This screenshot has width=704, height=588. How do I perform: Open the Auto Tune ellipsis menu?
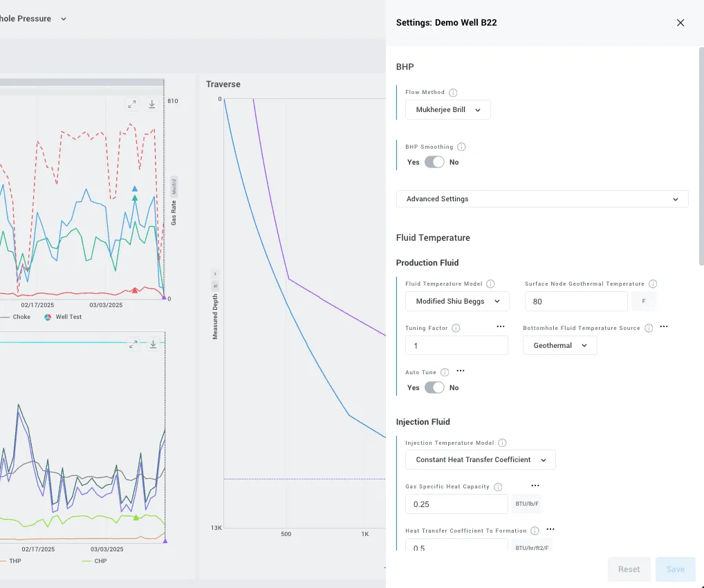[460, 371]
